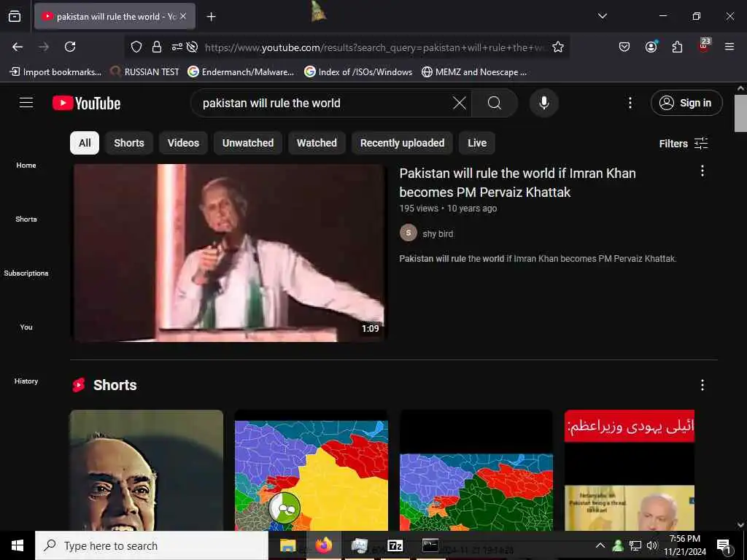
Task: Select the Live filter chip
Action: tap(477, 143)
